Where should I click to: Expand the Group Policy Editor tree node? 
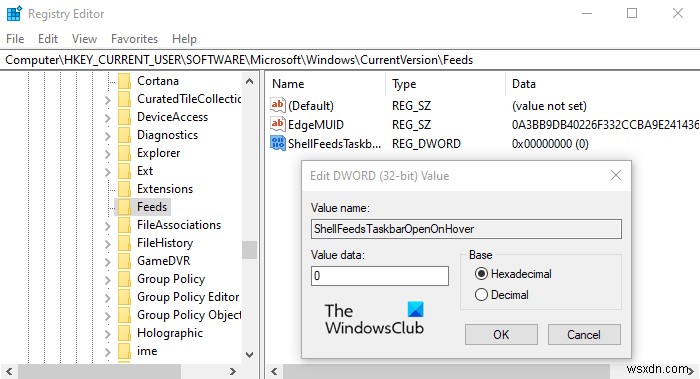click(x=108, y=298)
